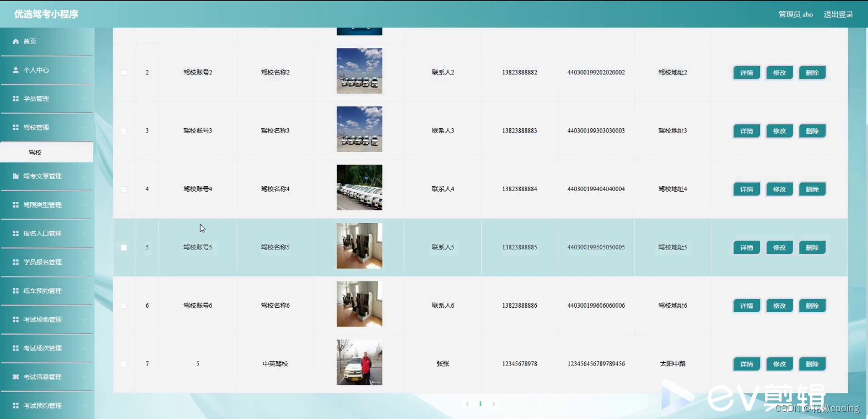Expand the 学员管理 menu chevron
The height and width of the screenshot is (419, 868).
point(85,99)
